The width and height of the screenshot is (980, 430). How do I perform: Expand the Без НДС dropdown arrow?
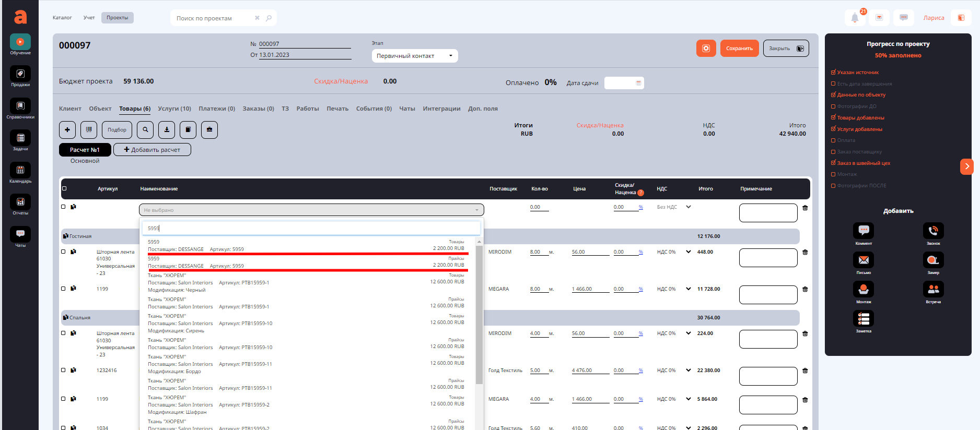[689, 207]
